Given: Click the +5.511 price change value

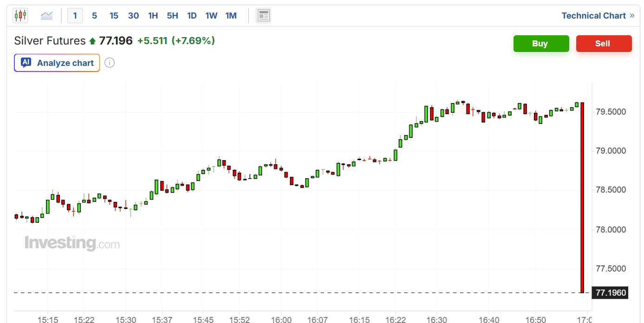Looking at the screenshot, I should [x=152, y=41].
